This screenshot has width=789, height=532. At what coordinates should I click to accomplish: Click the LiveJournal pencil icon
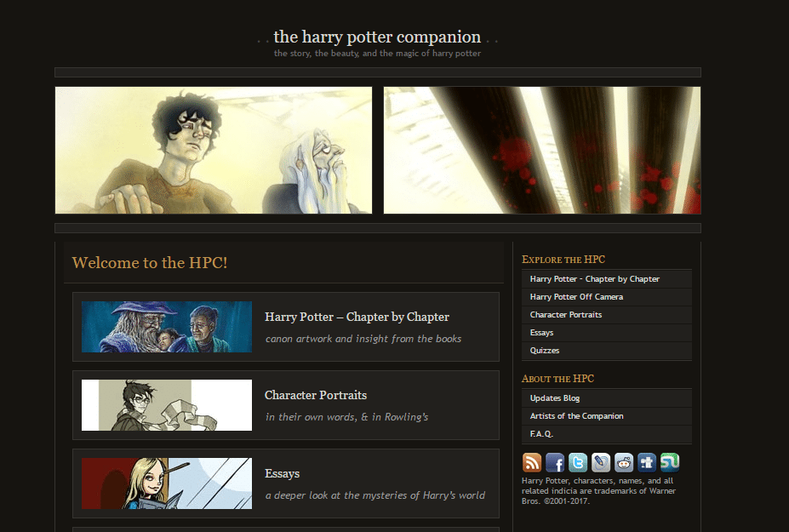[x=601, y=462]
